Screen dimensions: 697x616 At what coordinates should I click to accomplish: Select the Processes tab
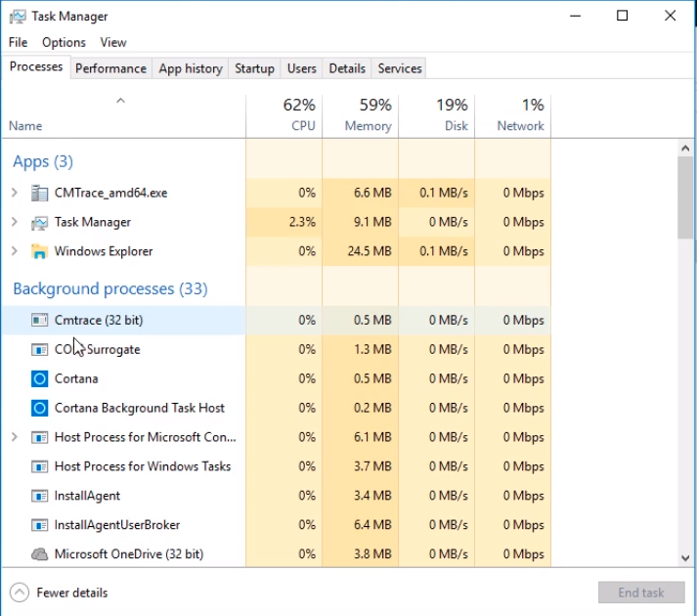point(36,66)
